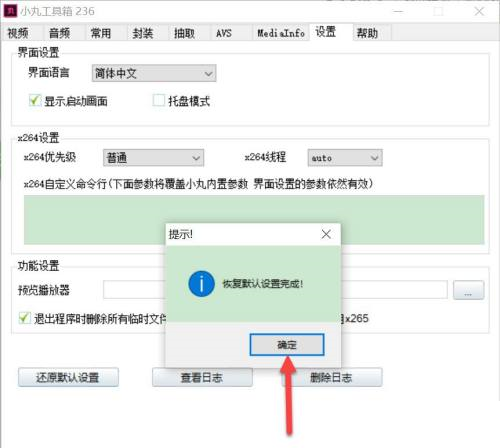Minimize the 小丸工具箱 window

coord(398,11)
